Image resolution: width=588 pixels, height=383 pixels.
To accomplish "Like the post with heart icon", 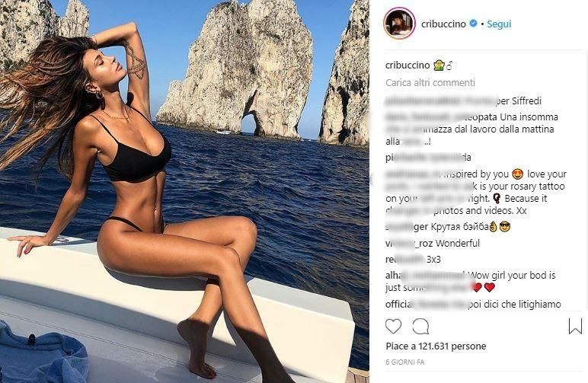I will (393, 327).
